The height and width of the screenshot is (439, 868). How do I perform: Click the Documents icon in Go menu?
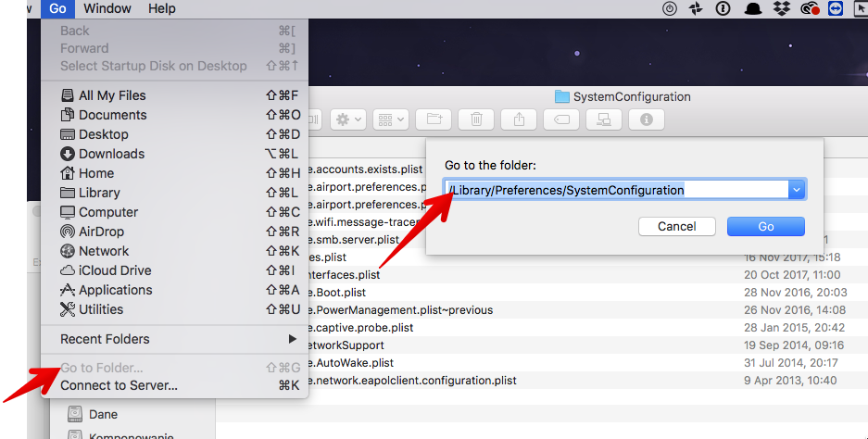pos(67,115)
